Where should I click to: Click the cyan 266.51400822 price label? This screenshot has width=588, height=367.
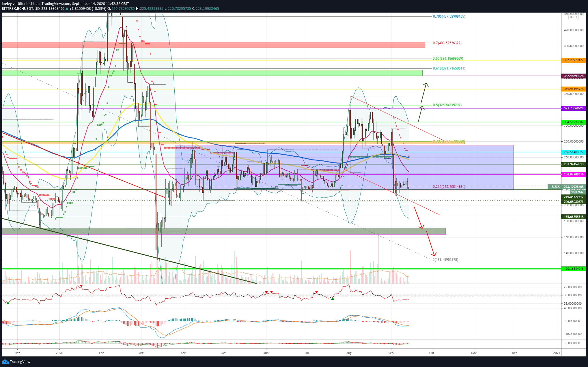click(x=573, y=152)
